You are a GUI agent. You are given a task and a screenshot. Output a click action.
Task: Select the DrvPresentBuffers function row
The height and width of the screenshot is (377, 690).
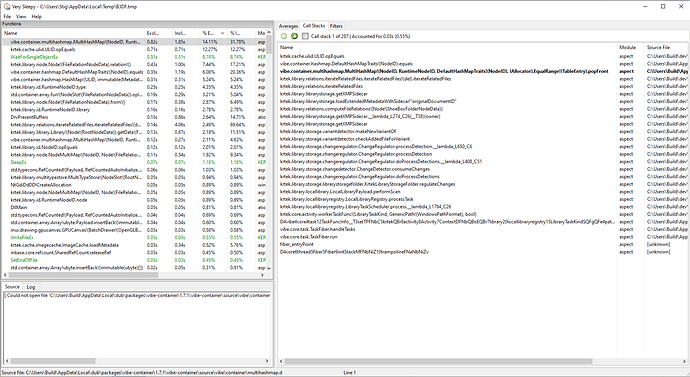pyautogui.click(x=134, y=117)
